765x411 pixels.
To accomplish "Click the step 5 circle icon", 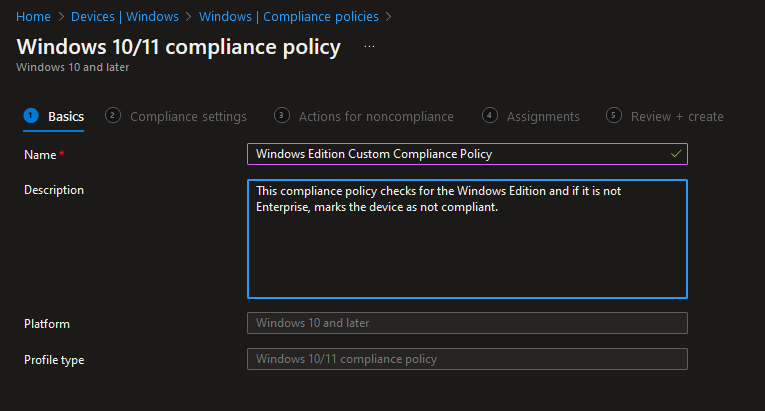I will (x=614, y=116).
